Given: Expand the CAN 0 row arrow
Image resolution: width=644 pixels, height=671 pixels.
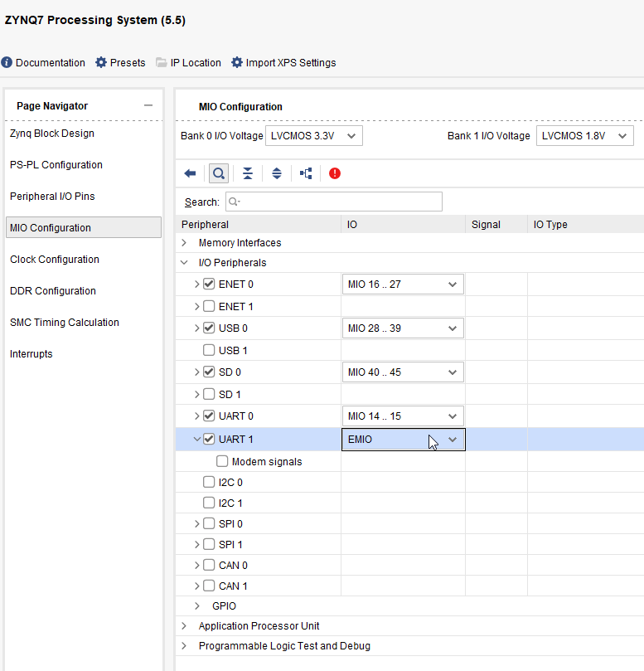Looking at the screenshot, I should pos(196,566).
